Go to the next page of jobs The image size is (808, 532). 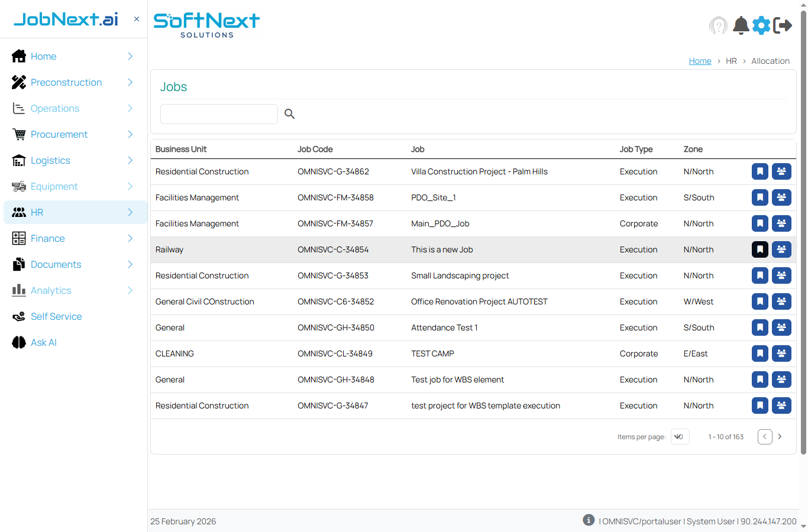[780, 436]
